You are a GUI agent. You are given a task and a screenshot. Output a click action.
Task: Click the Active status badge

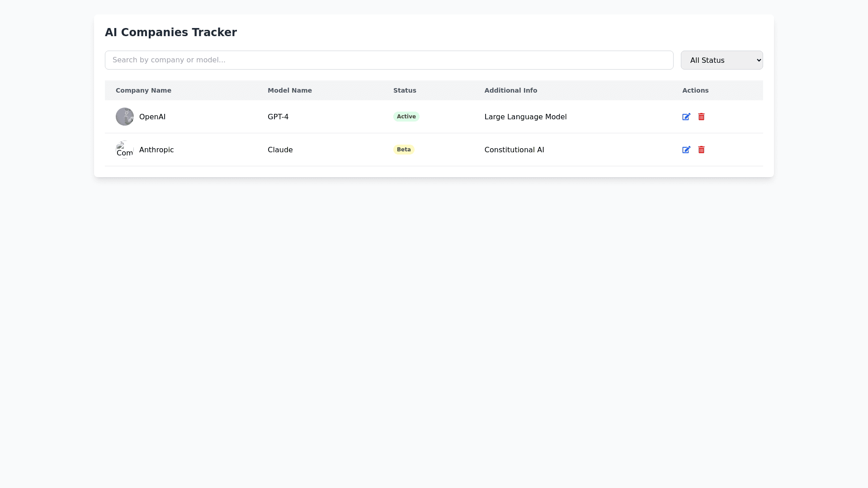406,117
